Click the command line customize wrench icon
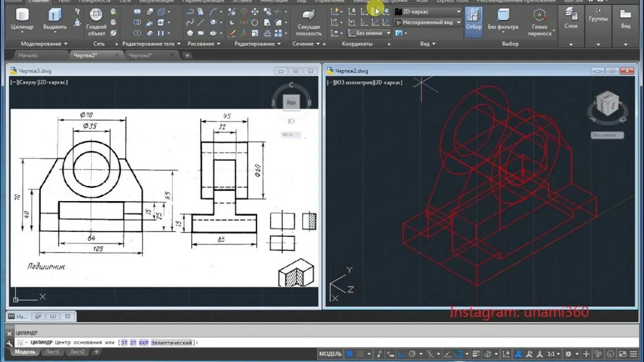Viewport: 644px width, 362px height. (9, 343)
